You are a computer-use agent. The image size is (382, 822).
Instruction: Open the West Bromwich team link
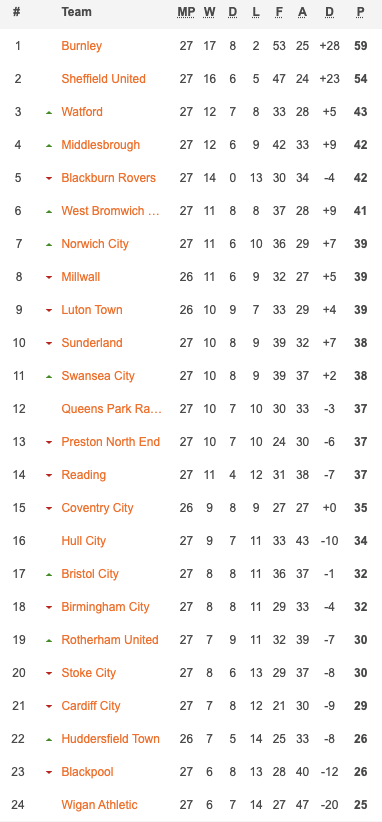tap(111, 211)
